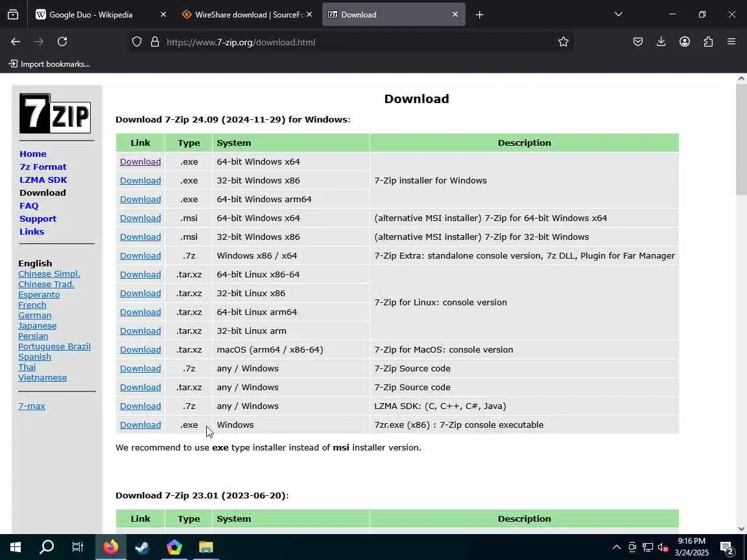
Task: Click the colorful hexagon app taskbar icon
Action: (174, 547)
